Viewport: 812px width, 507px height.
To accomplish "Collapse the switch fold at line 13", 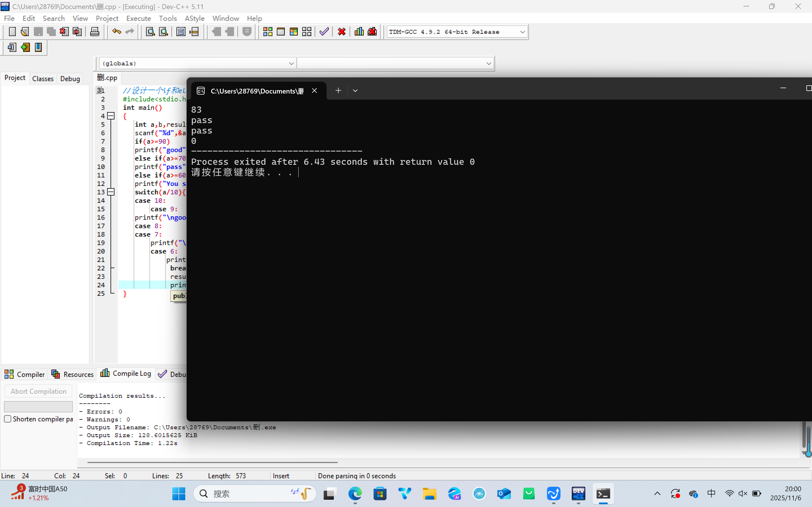I will coord(111,192).
